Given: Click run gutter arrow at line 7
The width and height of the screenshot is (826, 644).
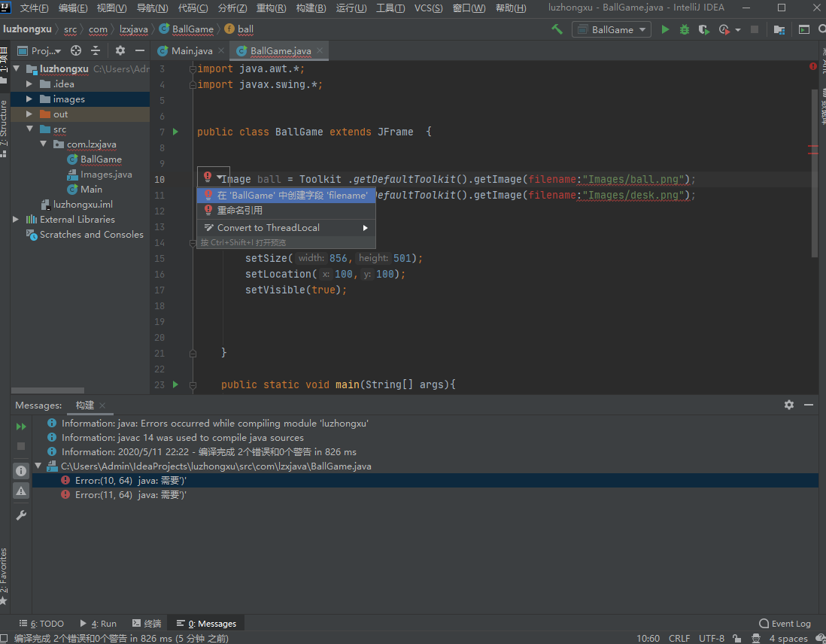Looking at the screenshot, I should tap(175, 132).
